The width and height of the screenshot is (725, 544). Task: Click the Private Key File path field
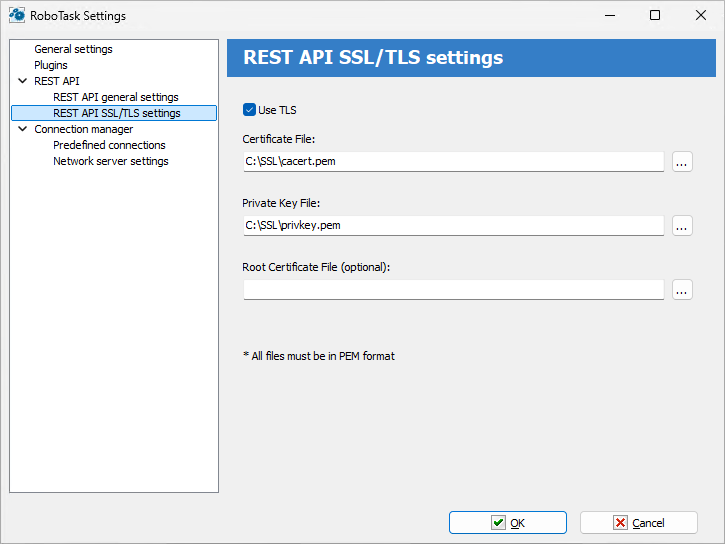pyautogui.click(x=454, y=226)
